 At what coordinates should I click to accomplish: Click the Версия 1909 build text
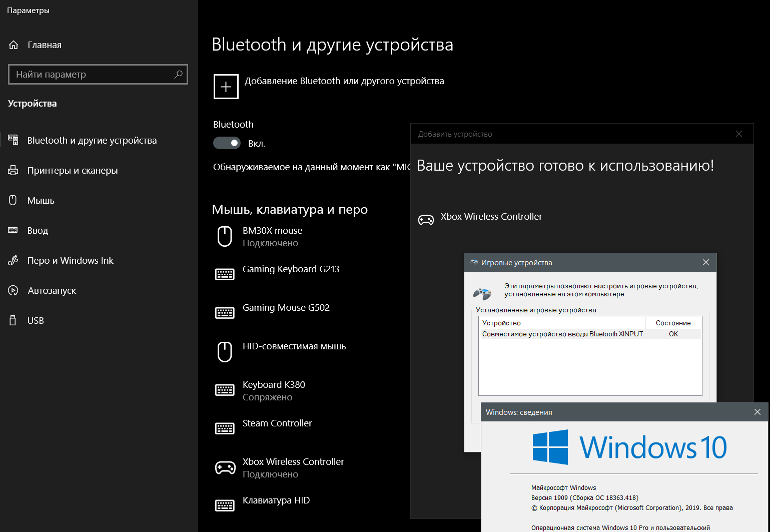coord(585,498)
